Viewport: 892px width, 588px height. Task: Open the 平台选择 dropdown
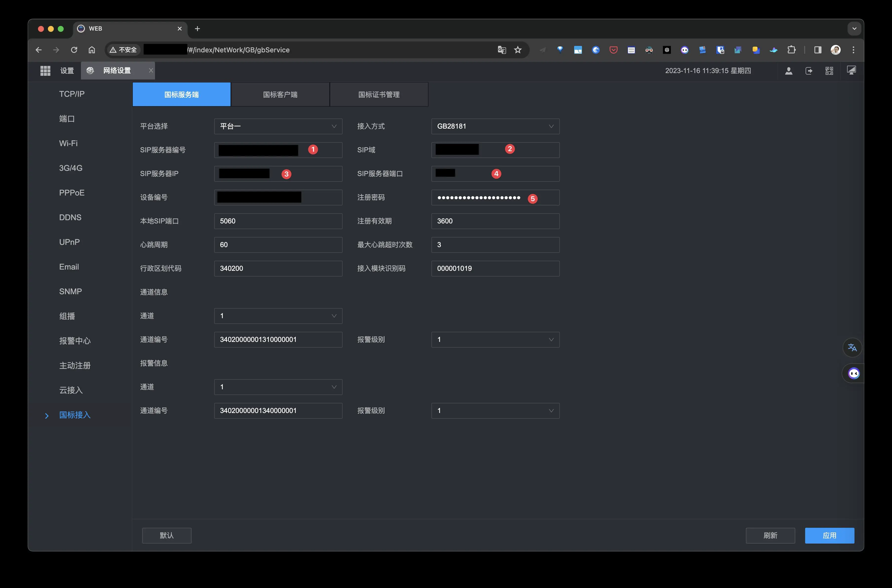(x=278, y=126)
